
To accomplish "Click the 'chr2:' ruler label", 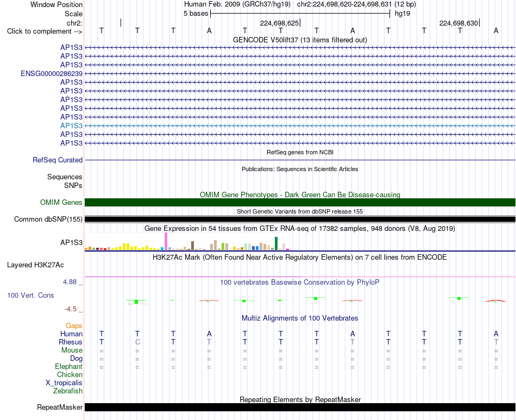I will (x=74, y=23).
